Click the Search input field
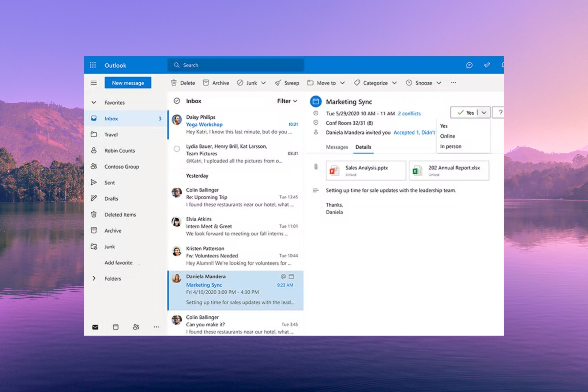 (x=236, y=65)
